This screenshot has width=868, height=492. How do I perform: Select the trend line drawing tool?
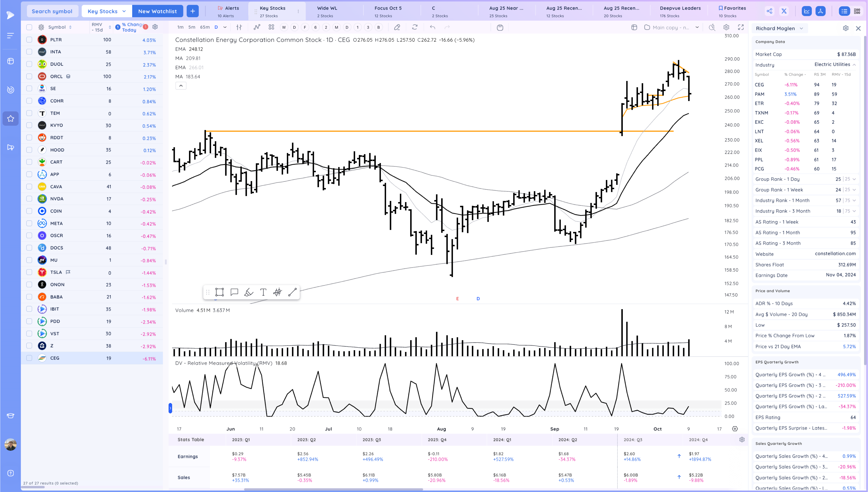click(x=292, y=292)
